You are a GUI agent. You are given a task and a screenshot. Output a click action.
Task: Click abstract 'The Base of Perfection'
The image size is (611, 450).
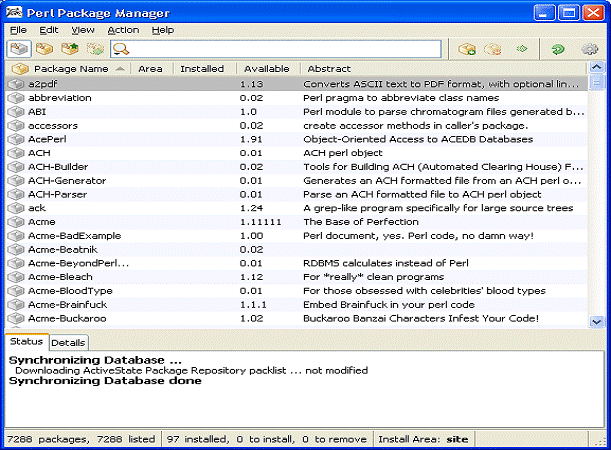[x=361, y=222]
